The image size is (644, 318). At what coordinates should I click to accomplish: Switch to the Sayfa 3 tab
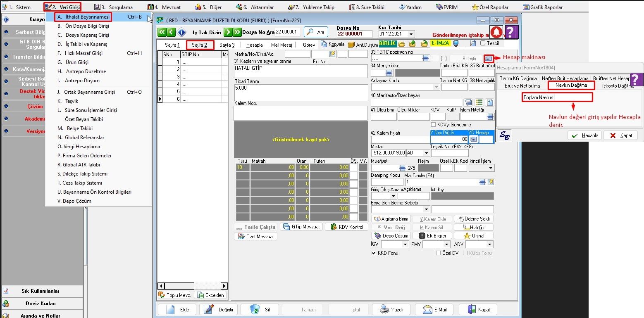pos(227,45)
